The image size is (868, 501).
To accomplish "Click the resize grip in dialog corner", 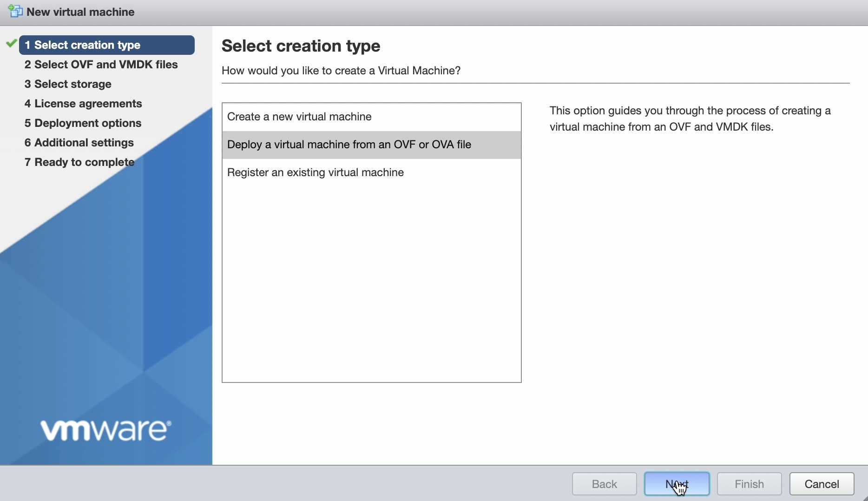I will click(864, 498).
